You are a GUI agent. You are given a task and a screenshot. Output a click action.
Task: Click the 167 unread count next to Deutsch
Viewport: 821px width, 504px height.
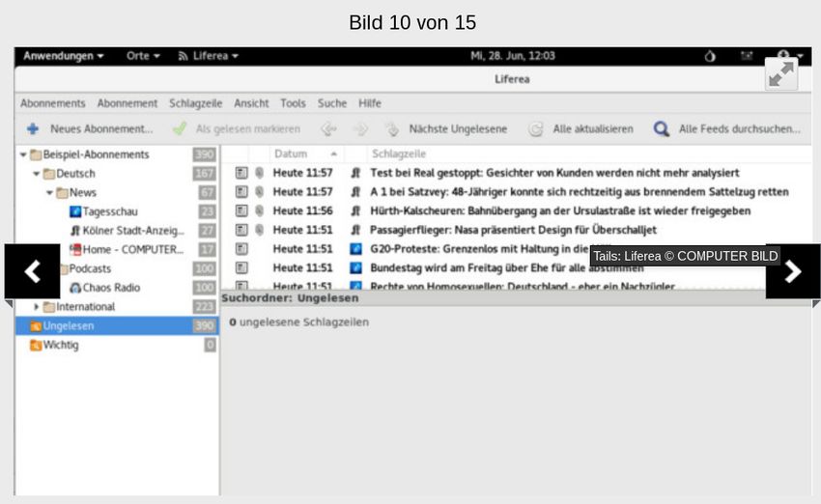pyautogui.click(x=204, y=173)
